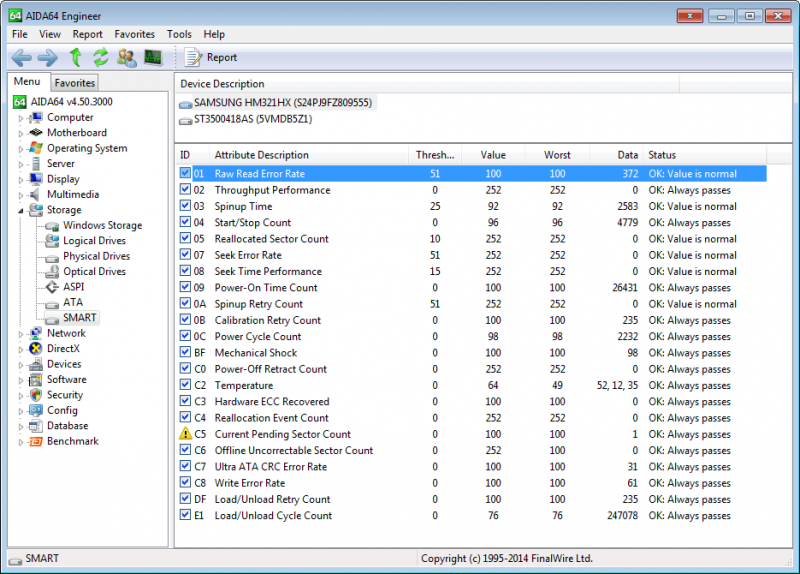Open the remote users toolbar icon
The width and height of the screenshot is (800, 574).
click(126, 58)
